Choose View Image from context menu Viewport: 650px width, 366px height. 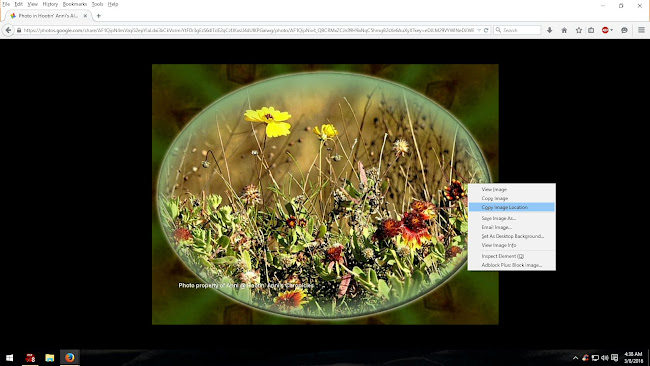512,189
